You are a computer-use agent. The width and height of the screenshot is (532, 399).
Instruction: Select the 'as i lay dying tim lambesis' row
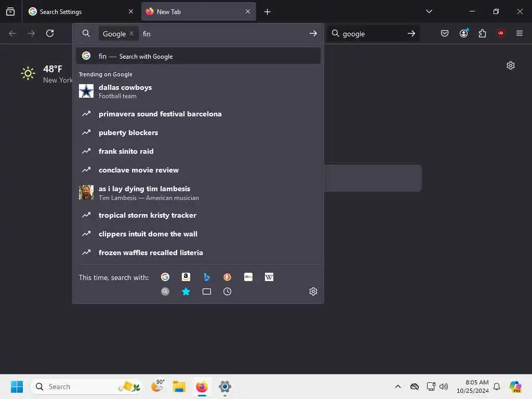point(198,193)
